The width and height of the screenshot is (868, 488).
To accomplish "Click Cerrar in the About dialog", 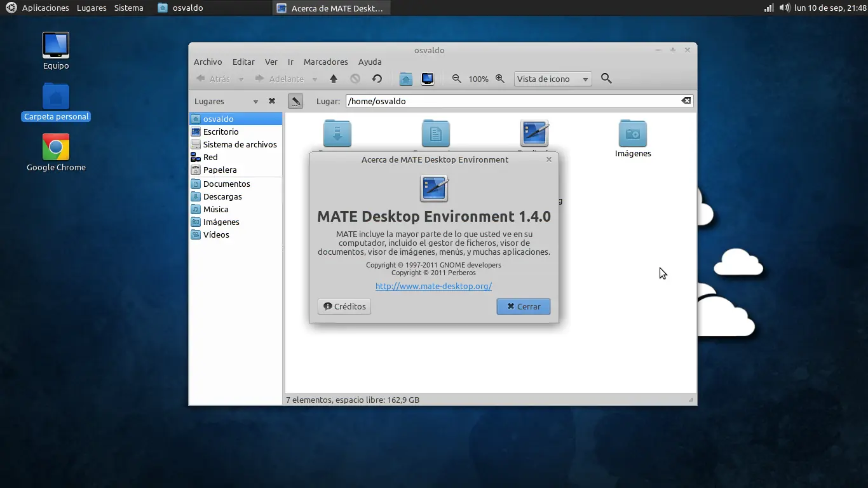I will pyautogui.click(x=524, y=306).
